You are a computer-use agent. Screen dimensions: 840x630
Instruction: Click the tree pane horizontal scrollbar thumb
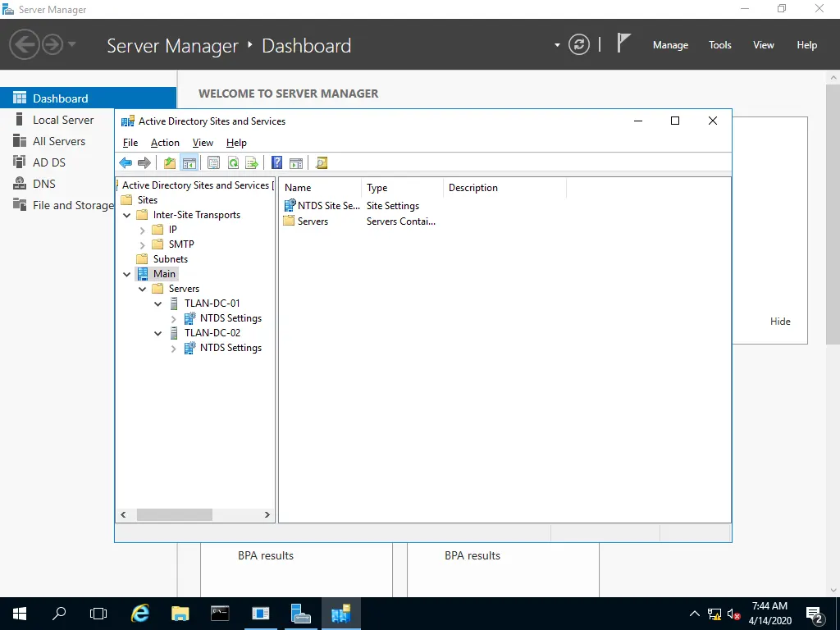pos(175,515)
